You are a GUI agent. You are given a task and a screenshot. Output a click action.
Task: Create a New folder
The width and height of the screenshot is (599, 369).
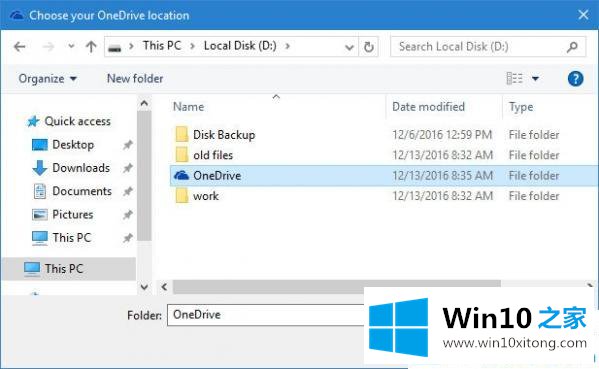click(135, 79)
